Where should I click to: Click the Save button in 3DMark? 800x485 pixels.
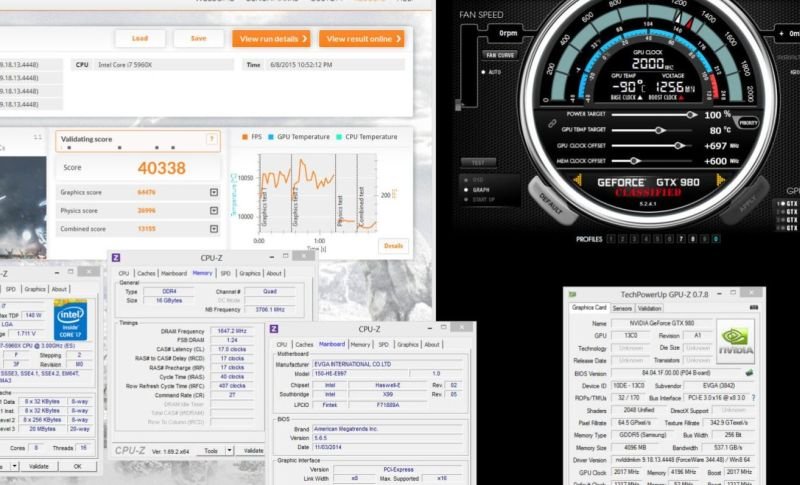coord(198,38)
